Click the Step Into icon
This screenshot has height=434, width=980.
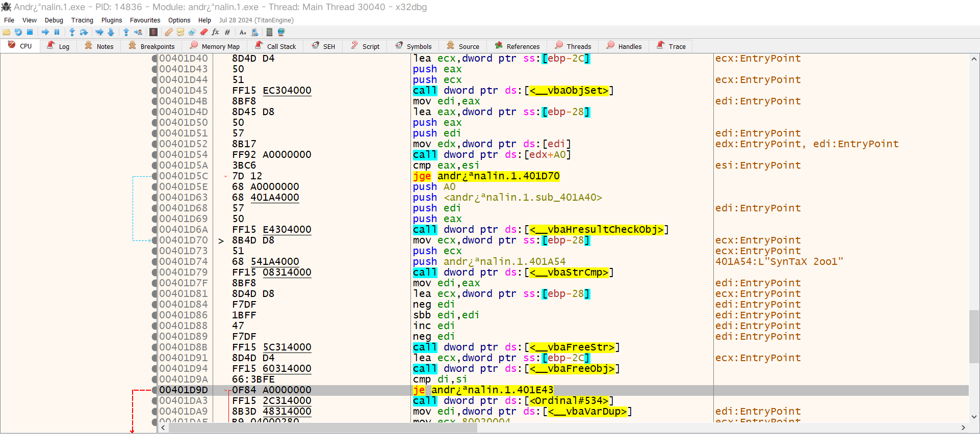[x=72, y=32]
